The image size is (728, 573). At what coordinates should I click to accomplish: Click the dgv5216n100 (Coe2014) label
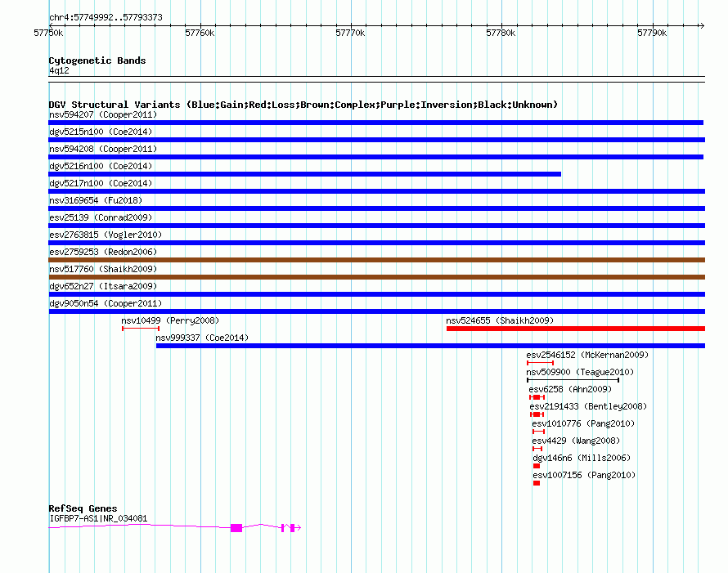click(x=101, y=166)
